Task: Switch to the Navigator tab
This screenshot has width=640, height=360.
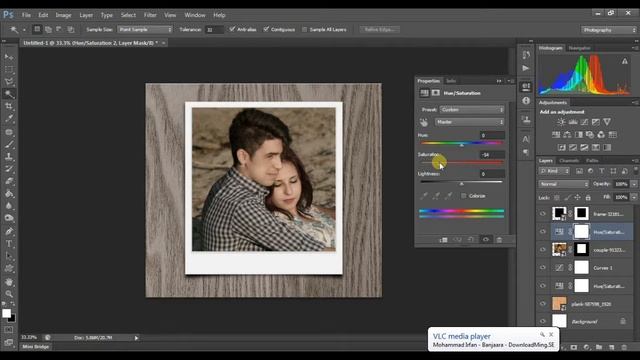Action: (x=579, y=48)
